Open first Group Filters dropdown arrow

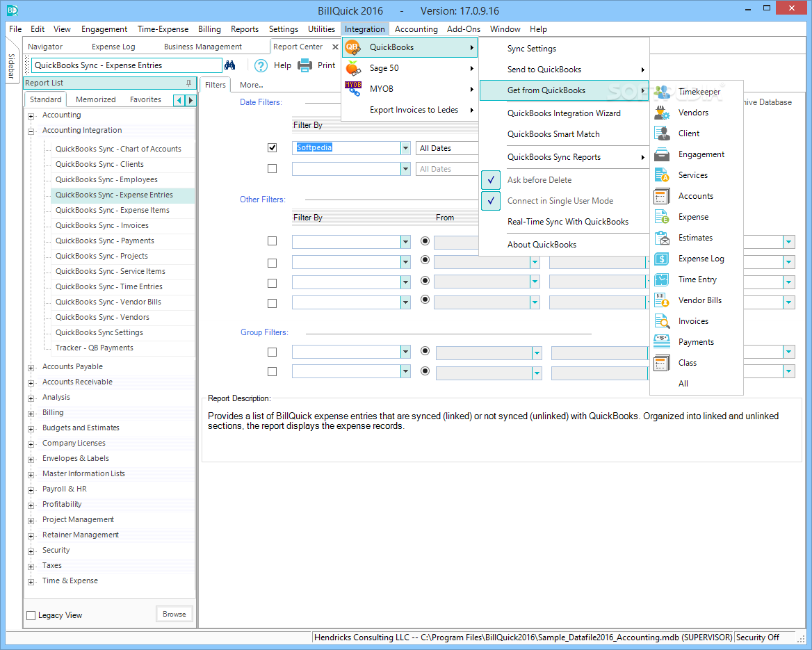(405, 352)
